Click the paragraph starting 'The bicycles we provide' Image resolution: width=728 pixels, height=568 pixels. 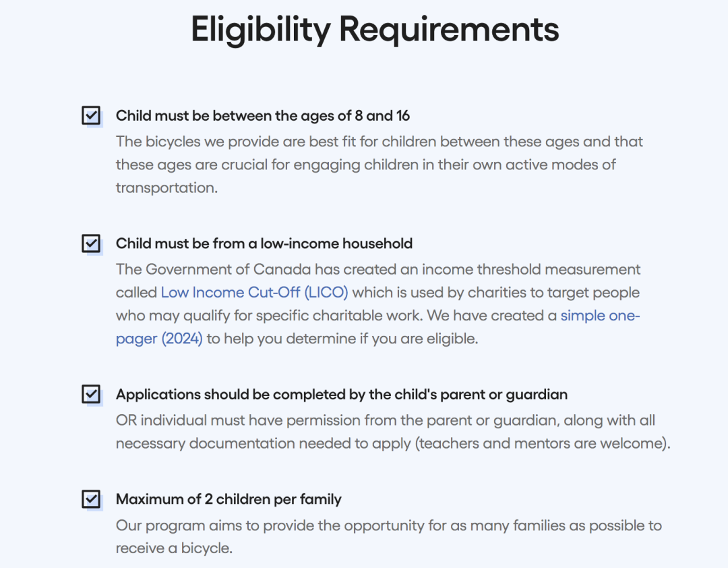click(380, 165)
